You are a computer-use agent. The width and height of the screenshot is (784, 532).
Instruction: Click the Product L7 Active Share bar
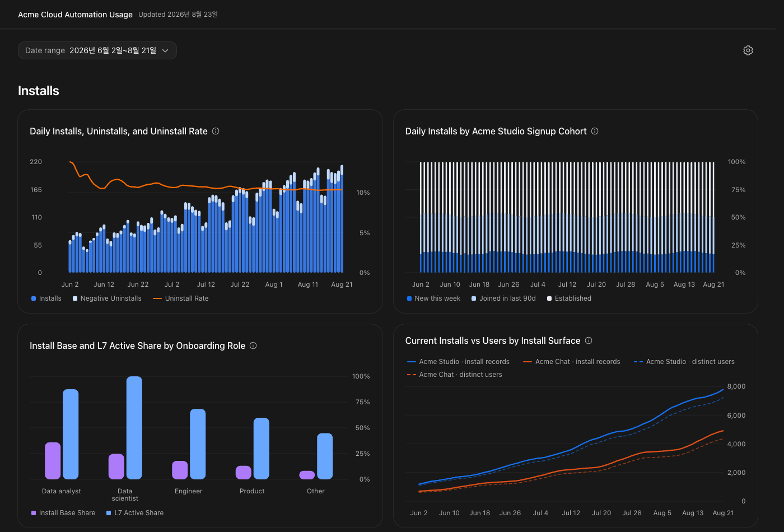click(x=262, y=449)
